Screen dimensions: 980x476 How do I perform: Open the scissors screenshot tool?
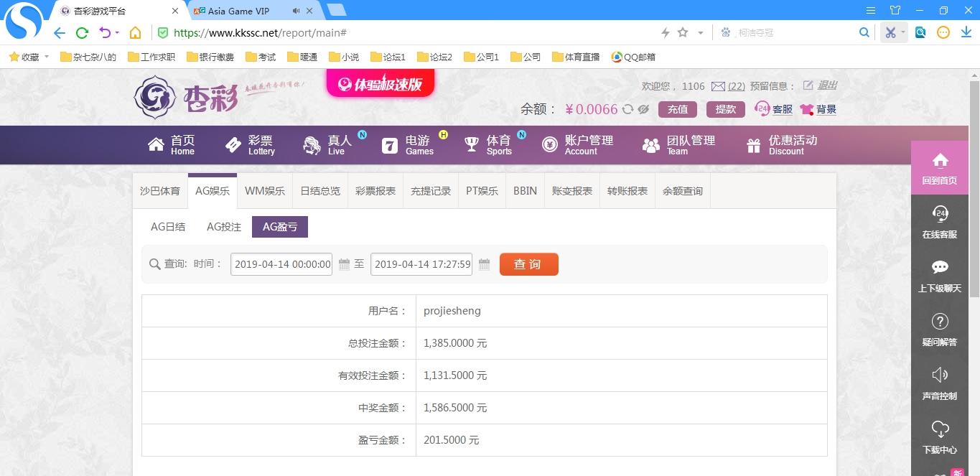click(890, 32)
